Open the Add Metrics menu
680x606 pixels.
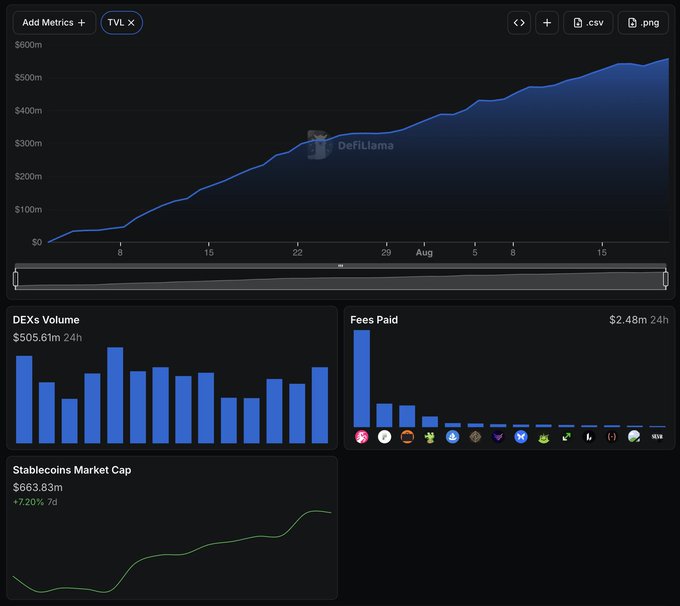coord(54,23)
